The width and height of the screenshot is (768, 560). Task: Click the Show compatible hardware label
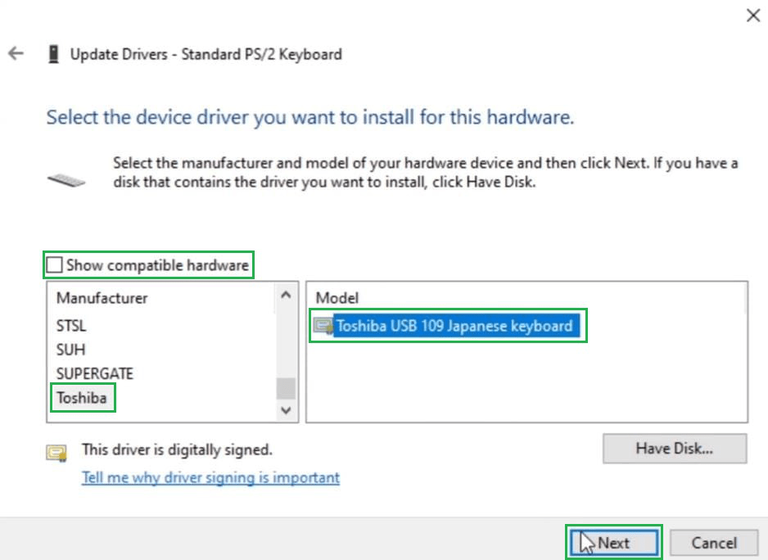[x=157, y=265]
